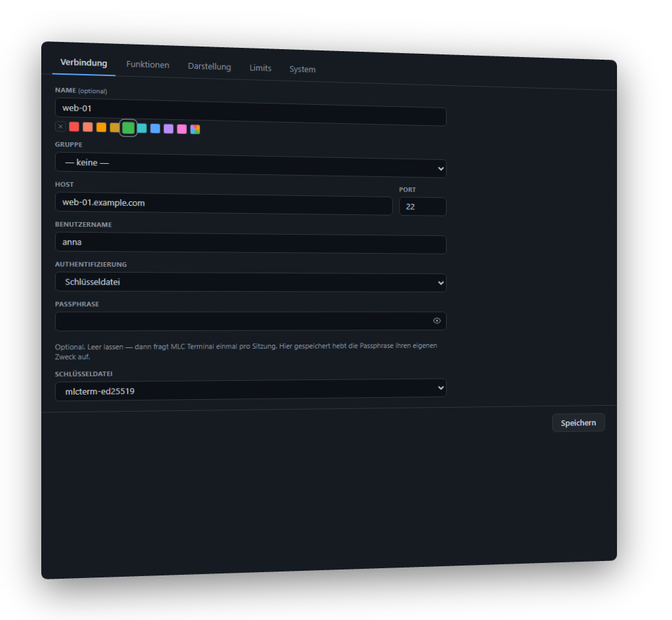The width and height of the screenshot is (672, 620).
Task: Focus the Name field containing web-01
Action: (251, 112)
